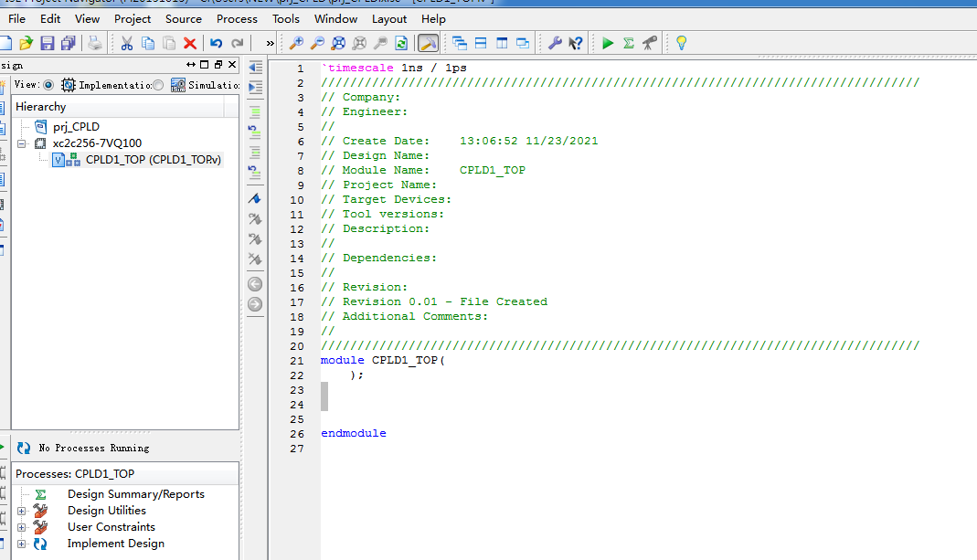Image resolution: width=977 pixels, height=560 pixels.
Task: Open the Language Templates lightbulb icon
Action: click(x=681, y=42)
